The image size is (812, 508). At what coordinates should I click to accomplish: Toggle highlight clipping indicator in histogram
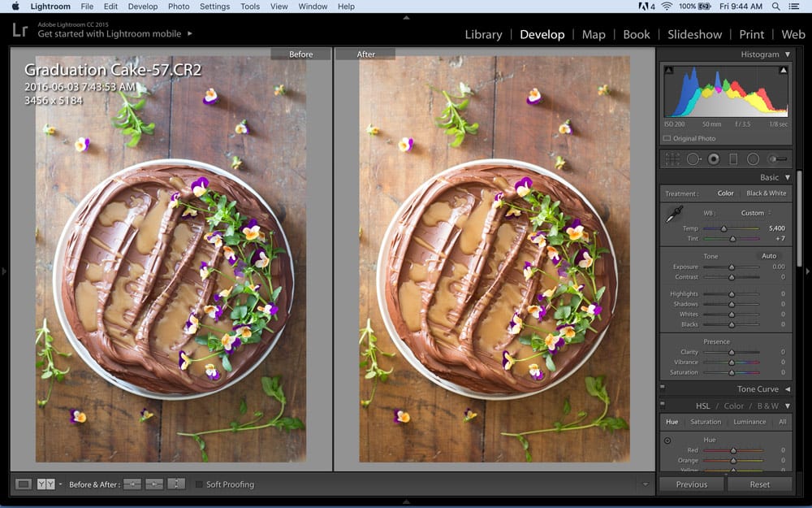tap(784, 71)
